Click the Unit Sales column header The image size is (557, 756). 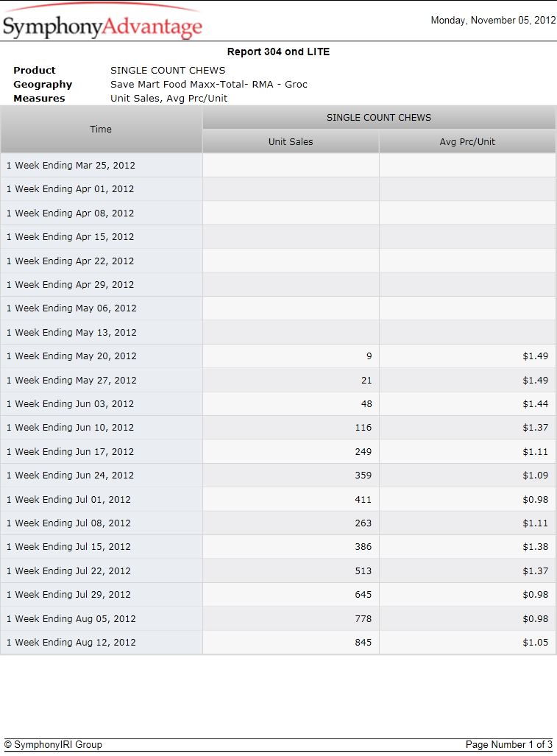coord(291,142)
